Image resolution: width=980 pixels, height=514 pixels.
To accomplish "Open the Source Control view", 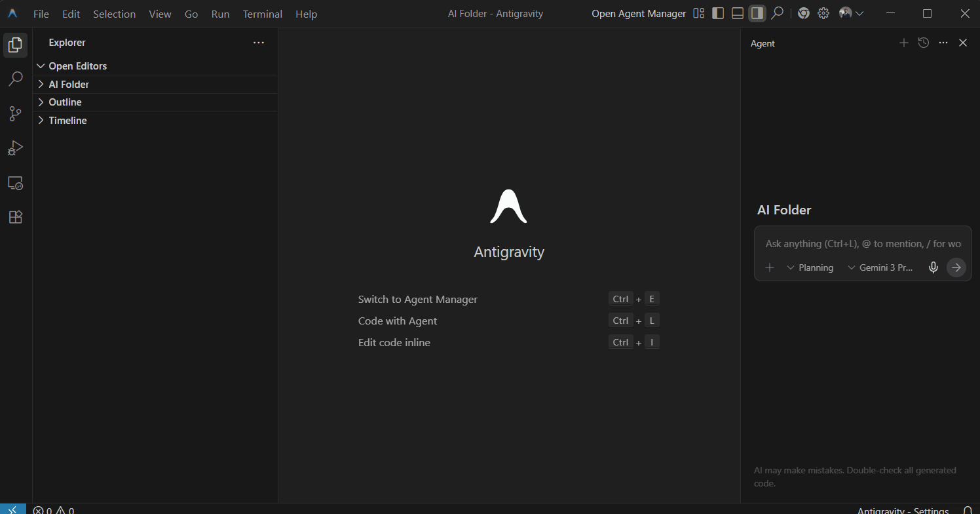I will [16, 113].
